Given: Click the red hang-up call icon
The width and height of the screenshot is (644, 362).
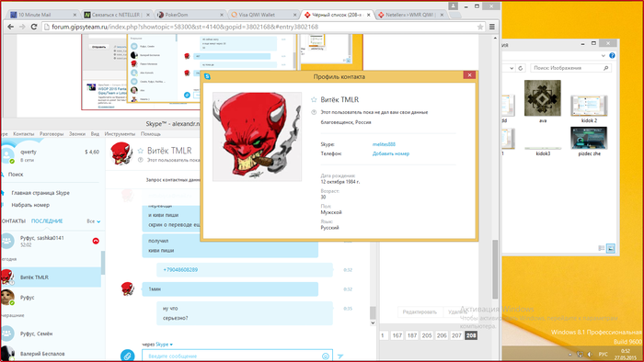Looking at the screenshot, I should point(96,241).
